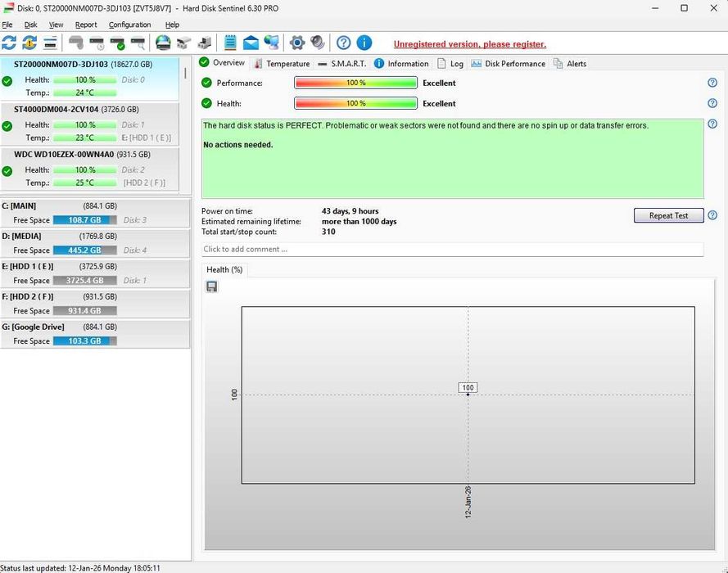This screenshot has width=728, height=573.
Task: Switch to the Overview tab
Action: tap(222, 63)
